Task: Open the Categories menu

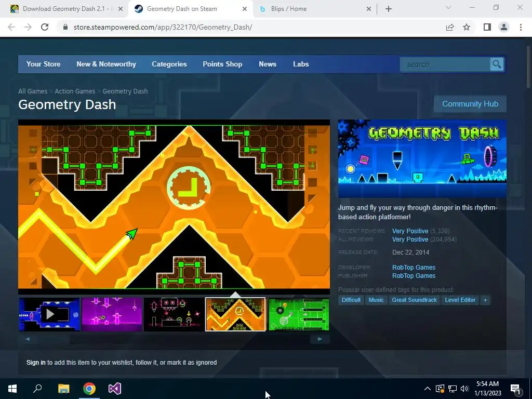Action: click(x=169, y=64)
